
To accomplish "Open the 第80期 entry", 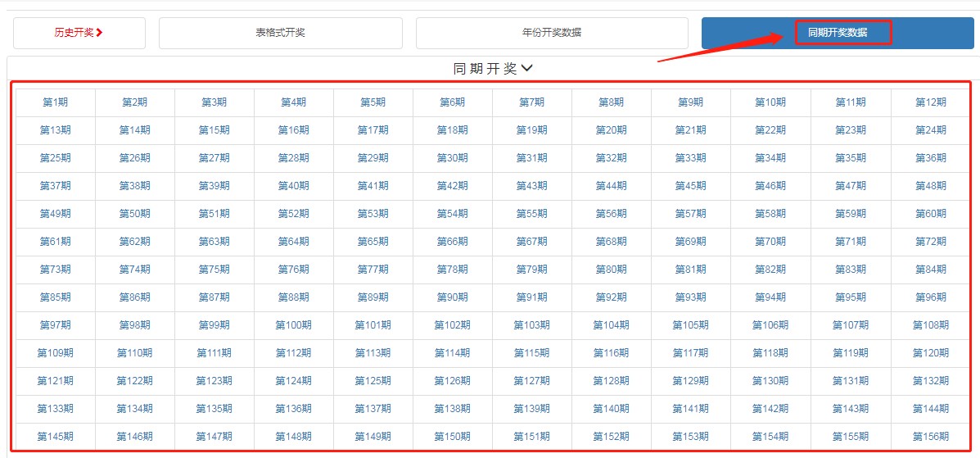I will 612,270.
